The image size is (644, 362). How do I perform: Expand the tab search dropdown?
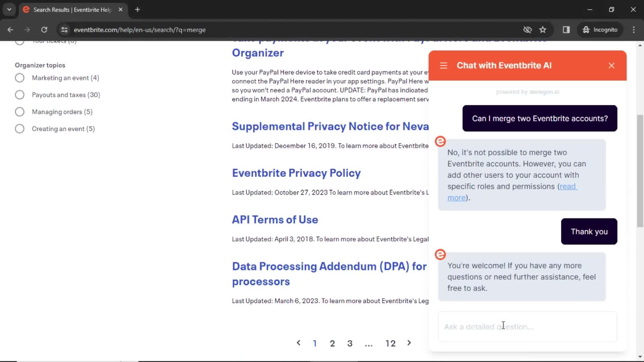pyautogui.click(x=9, y=10)
